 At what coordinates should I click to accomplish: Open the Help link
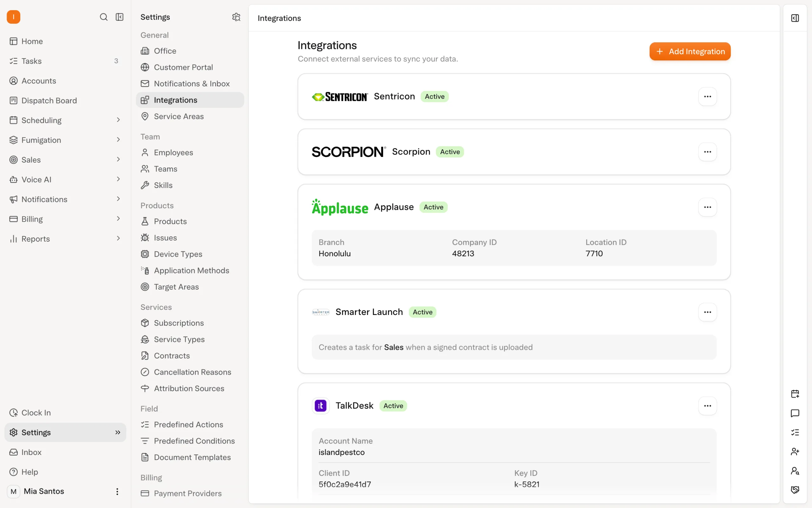pos(65,472)
